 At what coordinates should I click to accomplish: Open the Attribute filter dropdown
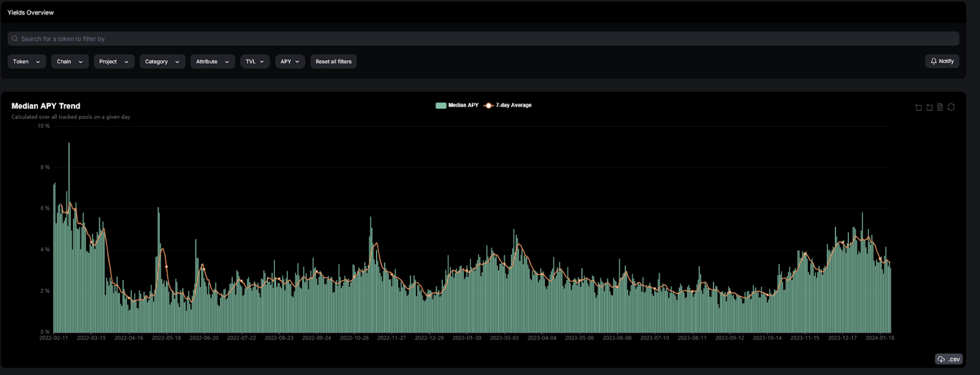(213, 61)
